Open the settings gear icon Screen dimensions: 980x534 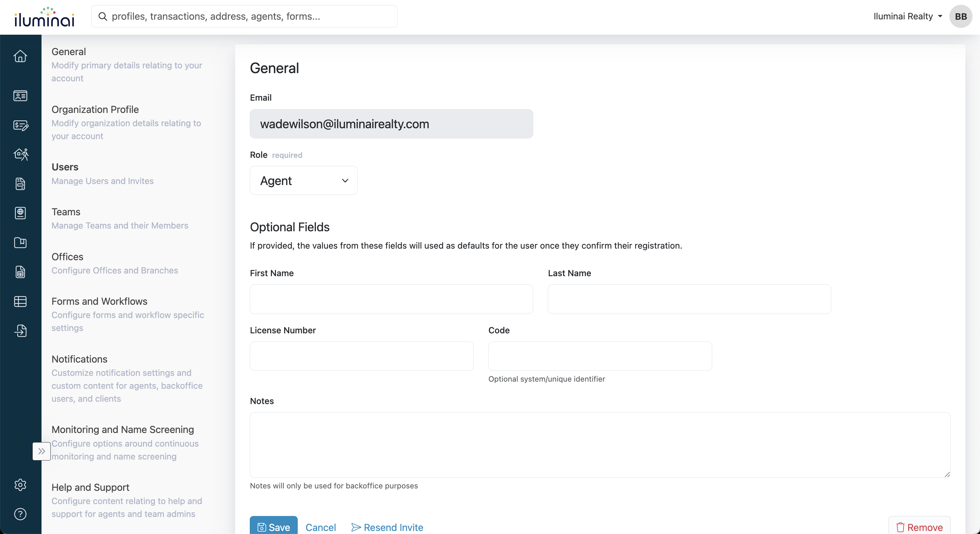pos(20,485)
